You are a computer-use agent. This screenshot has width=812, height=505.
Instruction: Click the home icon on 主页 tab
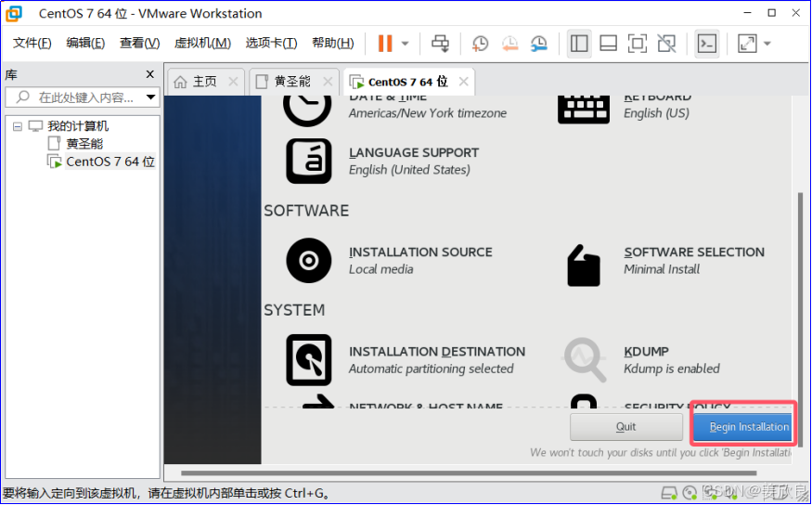180,82
